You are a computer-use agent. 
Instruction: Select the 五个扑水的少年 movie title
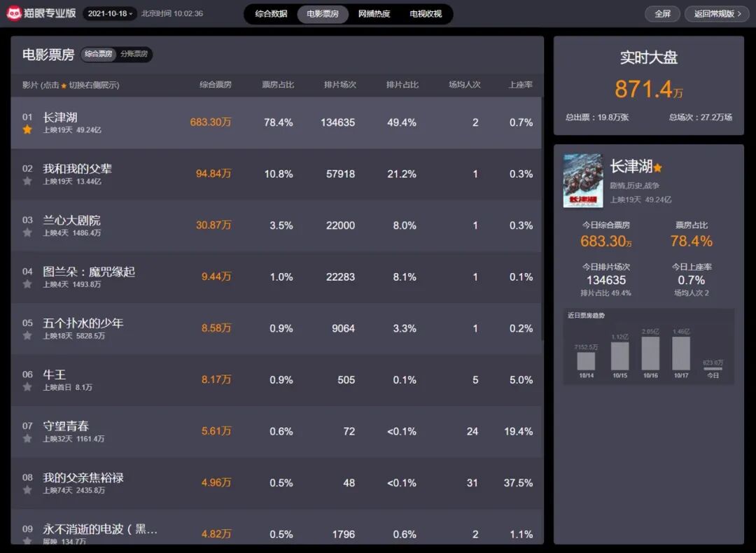coord(83,323)
